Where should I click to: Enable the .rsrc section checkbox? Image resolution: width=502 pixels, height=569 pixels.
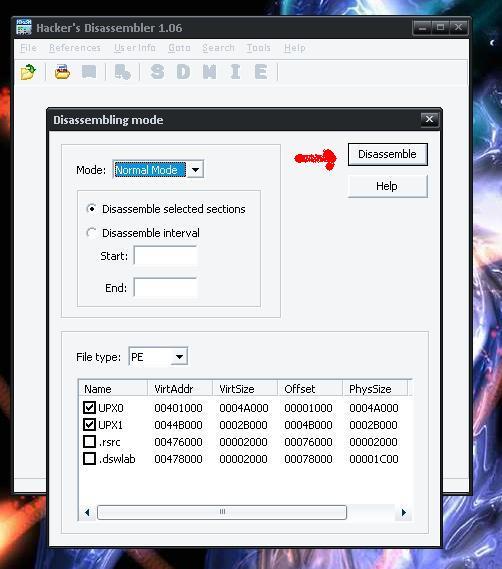click(x=89, y=442)
